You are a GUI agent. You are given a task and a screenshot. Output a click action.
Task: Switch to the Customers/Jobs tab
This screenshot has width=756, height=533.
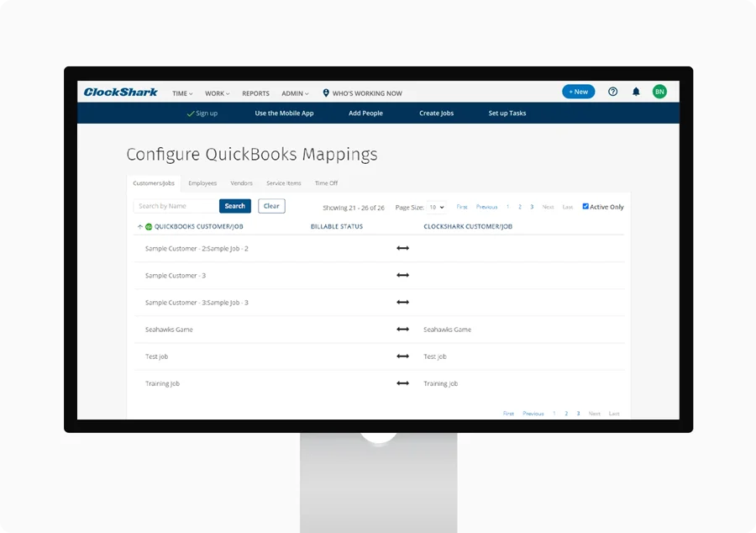pyautogui.click(x=154, y=183)
